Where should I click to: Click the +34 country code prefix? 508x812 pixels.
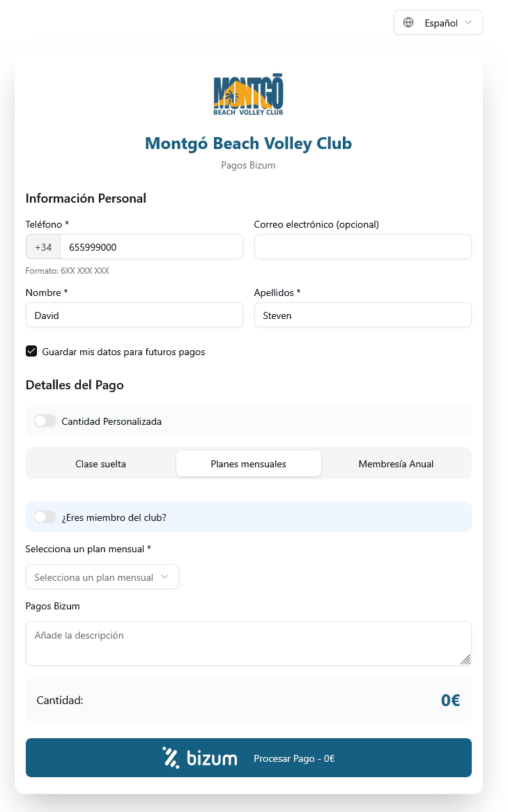pyautogui.click(x=43, y=247)
